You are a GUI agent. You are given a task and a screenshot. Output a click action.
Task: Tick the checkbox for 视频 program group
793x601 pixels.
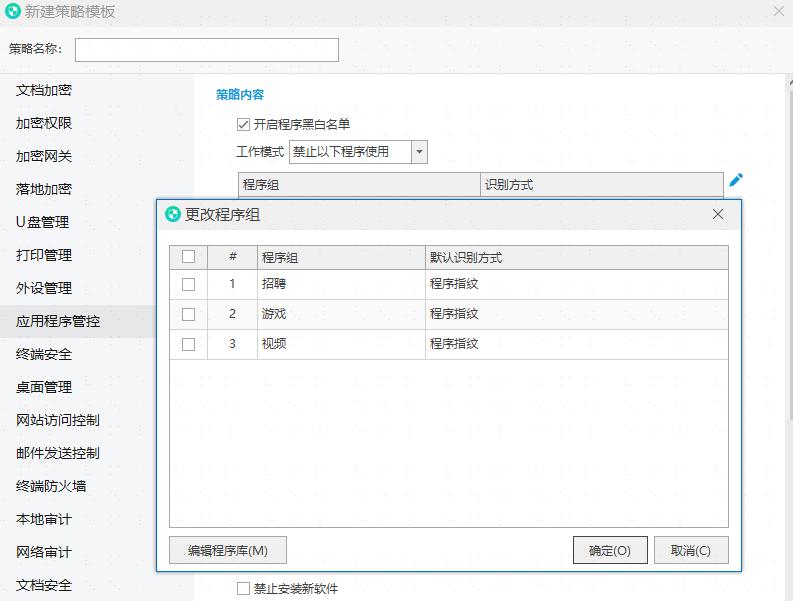188,344
